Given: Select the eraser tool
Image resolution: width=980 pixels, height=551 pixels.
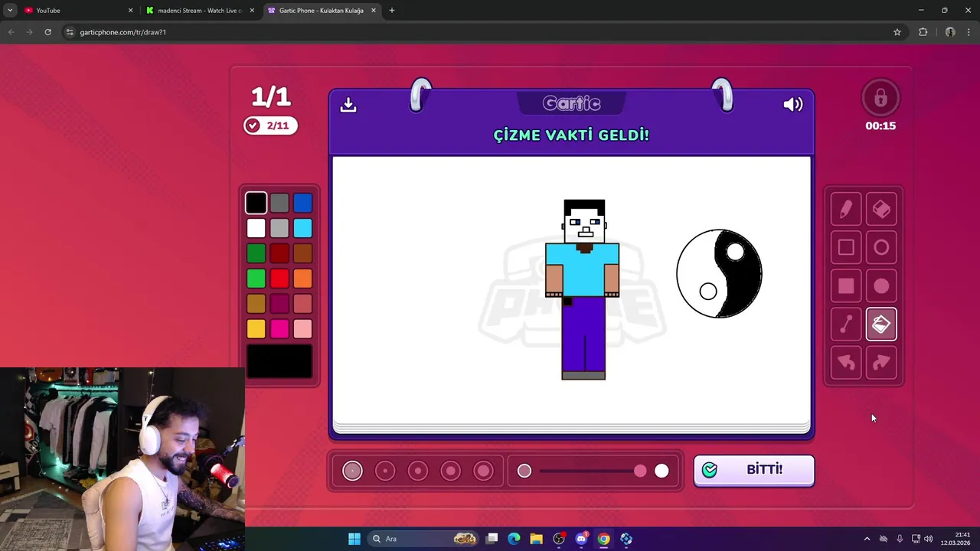Looking at the screenshot, I should click(881, 209).
